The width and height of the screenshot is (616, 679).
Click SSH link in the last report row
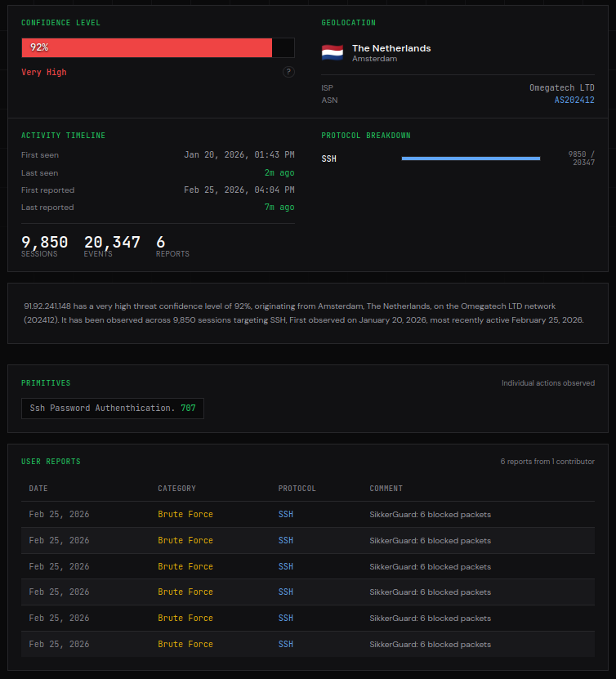pyautogui.click(x=286, y=645)
